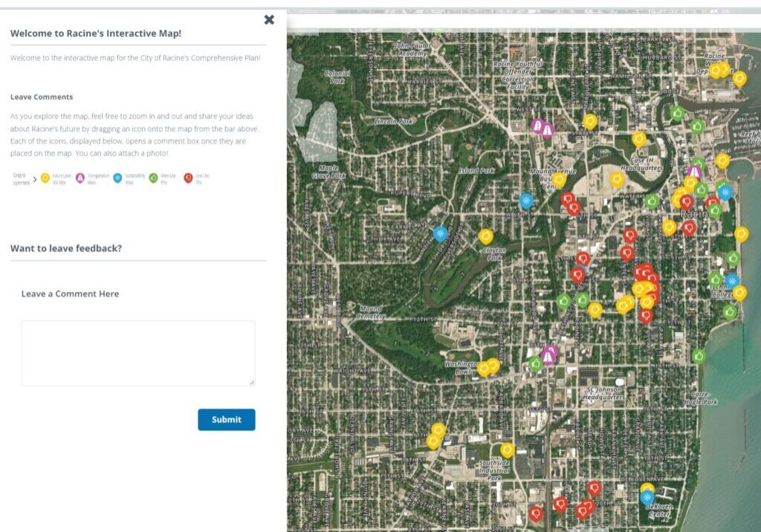The width and height of the screenshot is (761, 532).
Task: Select the Less Like This legend icon
Action: (189, 178)
